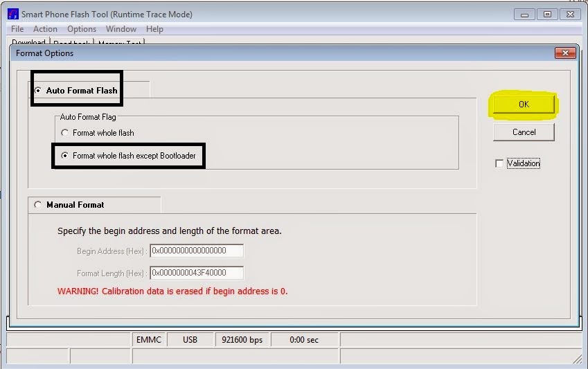Click the USB status bar entry
The width and height of the screenshot is (588, 369).
click(x=190, y=340)
